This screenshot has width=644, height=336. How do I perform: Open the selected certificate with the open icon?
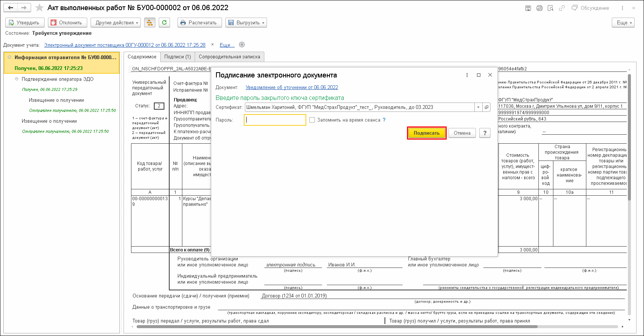[x=486, y=107]
